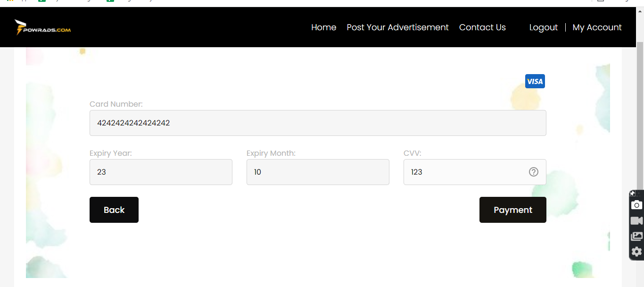Click the Expiry Year field
Screen dimensions: 644x287
(161, 172)
